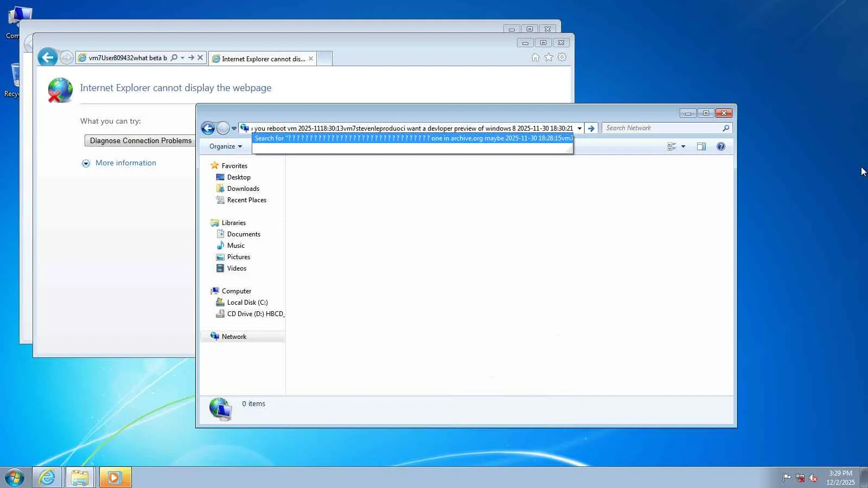Open a new blank IE tab

[324, 59]
